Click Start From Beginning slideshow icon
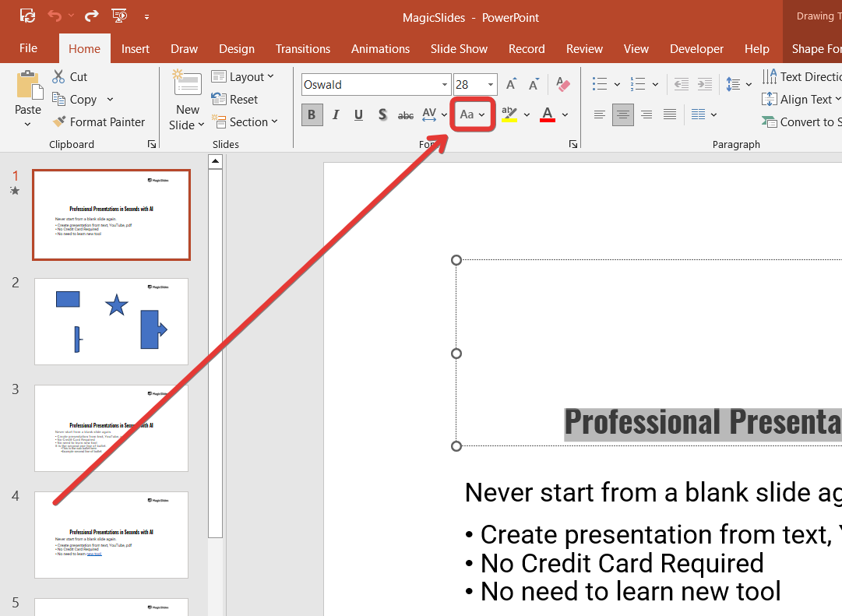This screenshot has height=616, width=842. tap(118, 16)
